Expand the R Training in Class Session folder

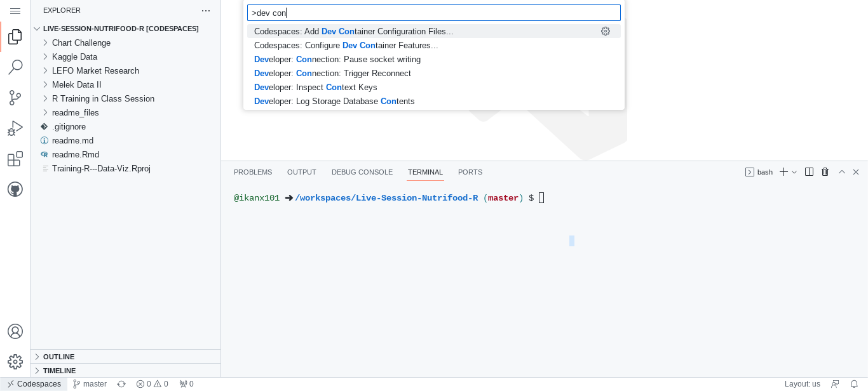(126, 98)
